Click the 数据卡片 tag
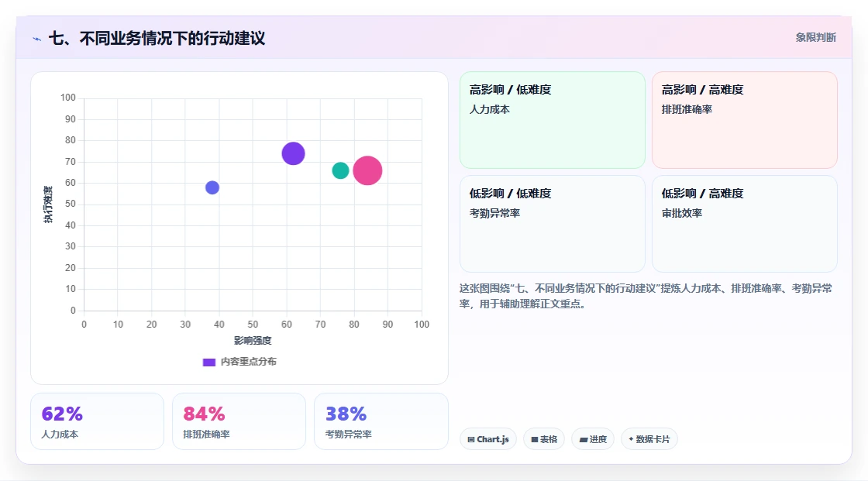 click(x=649, y=439)
